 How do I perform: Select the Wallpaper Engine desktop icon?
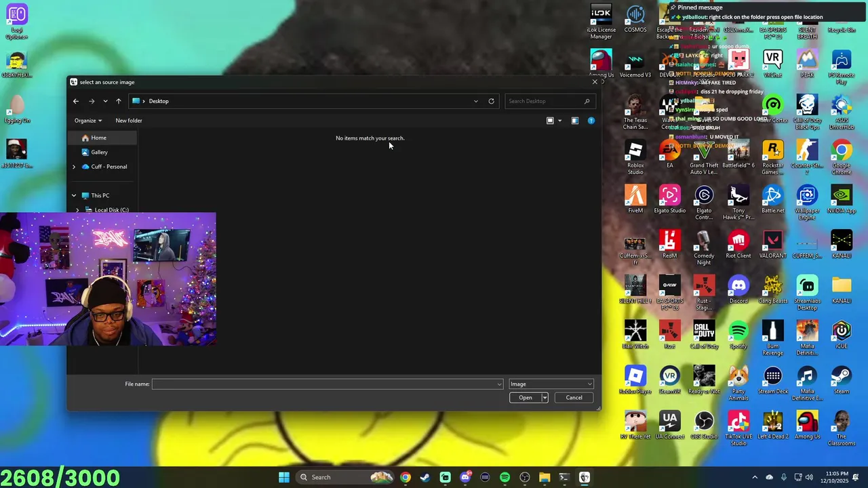point(807,203)
